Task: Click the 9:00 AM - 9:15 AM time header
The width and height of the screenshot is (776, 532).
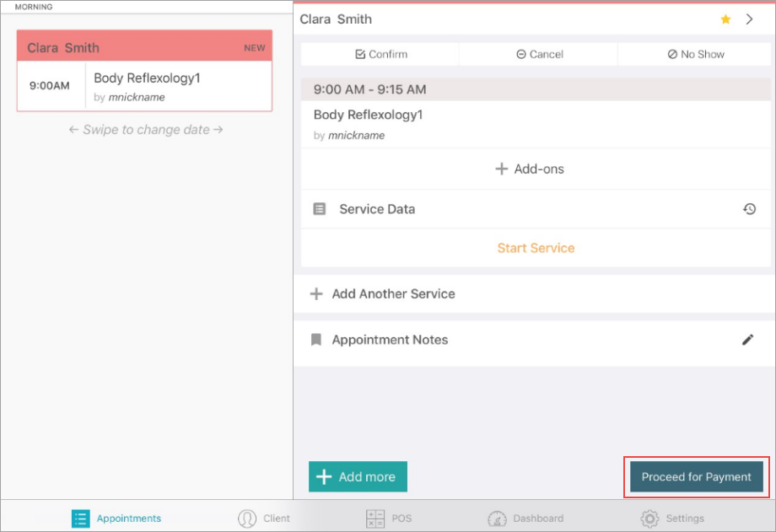Action: 536,89
